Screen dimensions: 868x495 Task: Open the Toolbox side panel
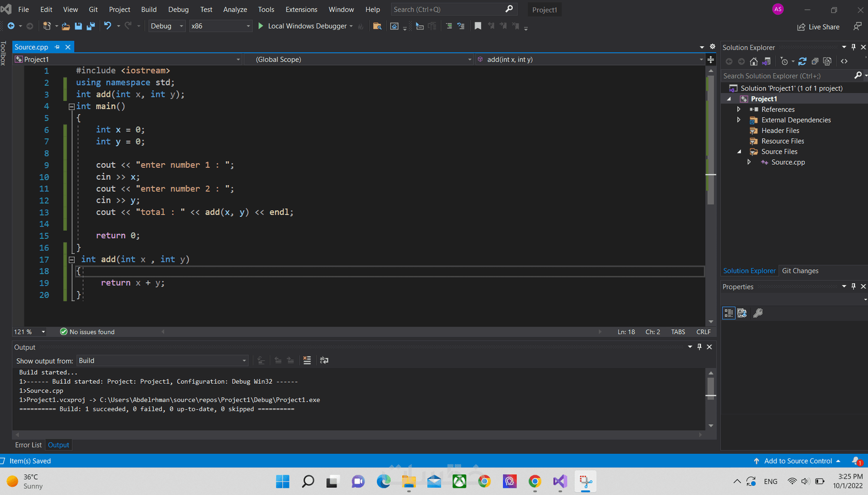[x=4, y=53]
